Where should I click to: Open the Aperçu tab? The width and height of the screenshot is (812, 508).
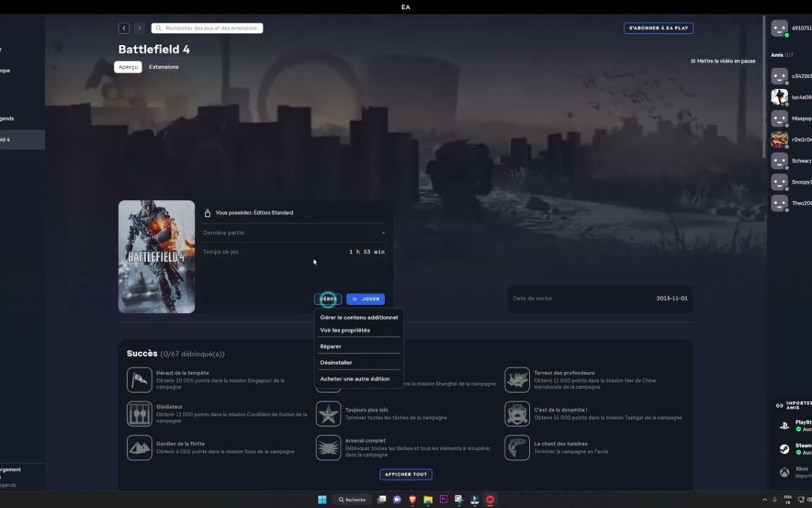point(128,67)
